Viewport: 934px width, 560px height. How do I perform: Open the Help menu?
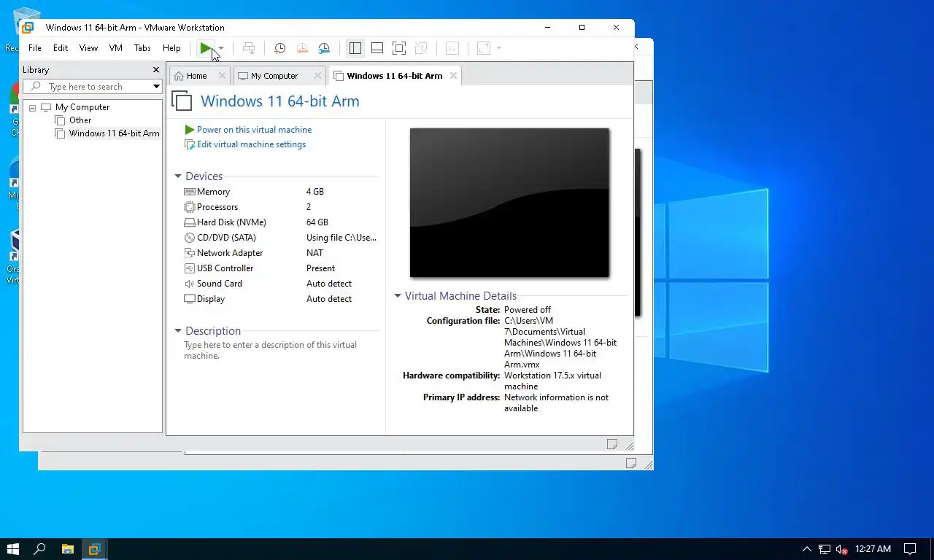pos(171,48)
